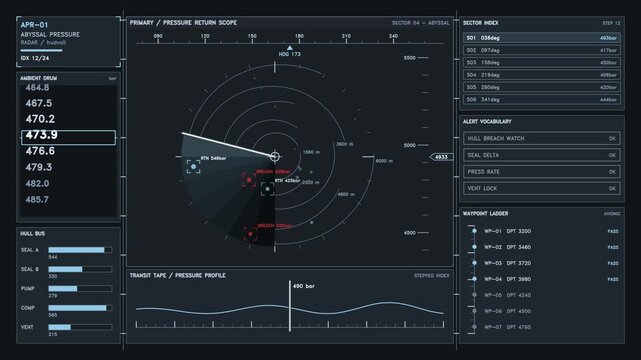This screenshot has width=641, height=360.
Task: Click the SEAL DELTA alert
Action: point(542,155)
